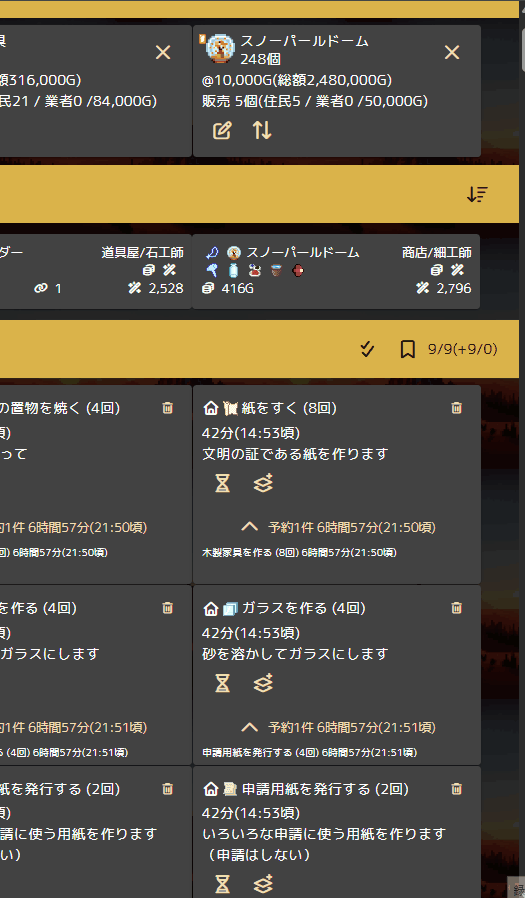Click the 9/9(+9/0) counter text
The height and width of the screenshot is (898, 525).
tap(463, 349)
